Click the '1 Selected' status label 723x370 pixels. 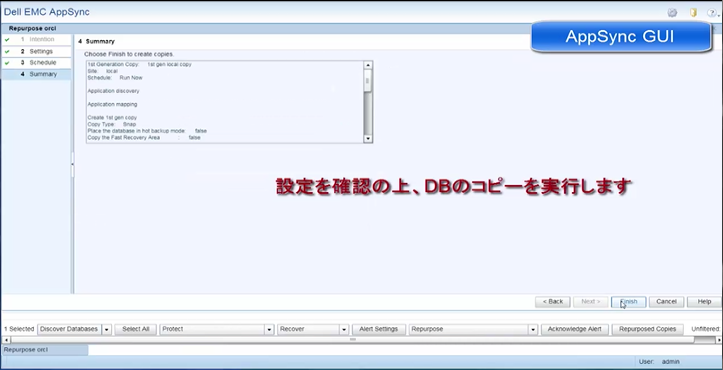click(19, 329)
